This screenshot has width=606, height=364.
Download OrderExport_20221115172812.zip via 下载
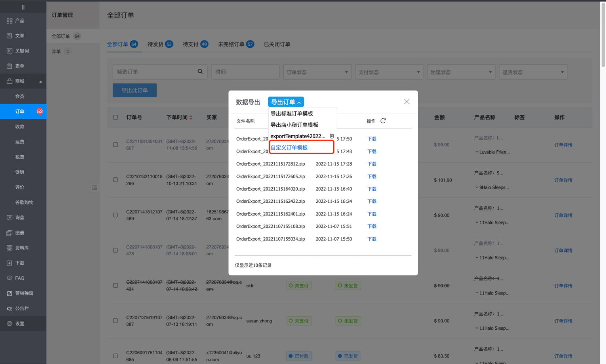(372, 164)
